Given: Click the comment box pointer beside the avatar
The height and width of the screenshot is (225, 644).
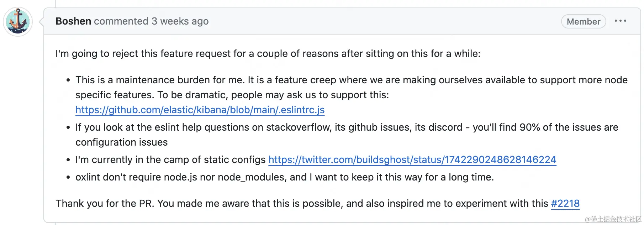Looking at the screenshot, I should (41, 22).
